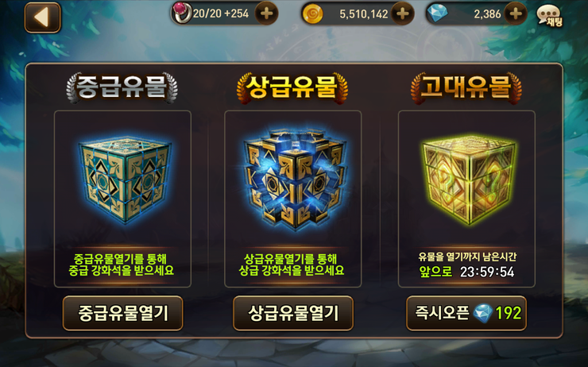Image resolution: width=588 pixels, height=367 pixels.
Task: Click the 중급유물열기 button
Action: pos(122,313)
